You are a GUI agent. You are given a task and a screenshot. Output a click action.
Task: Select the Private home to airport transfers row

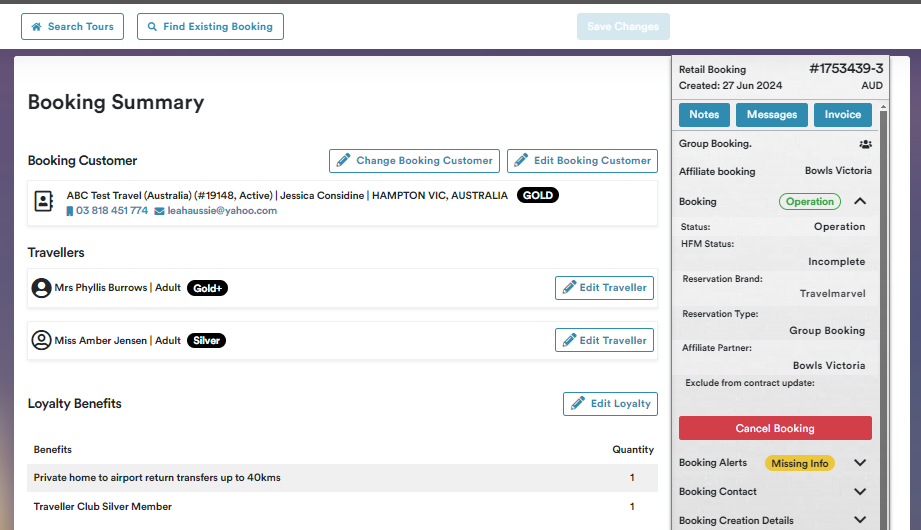pos(342,478)
